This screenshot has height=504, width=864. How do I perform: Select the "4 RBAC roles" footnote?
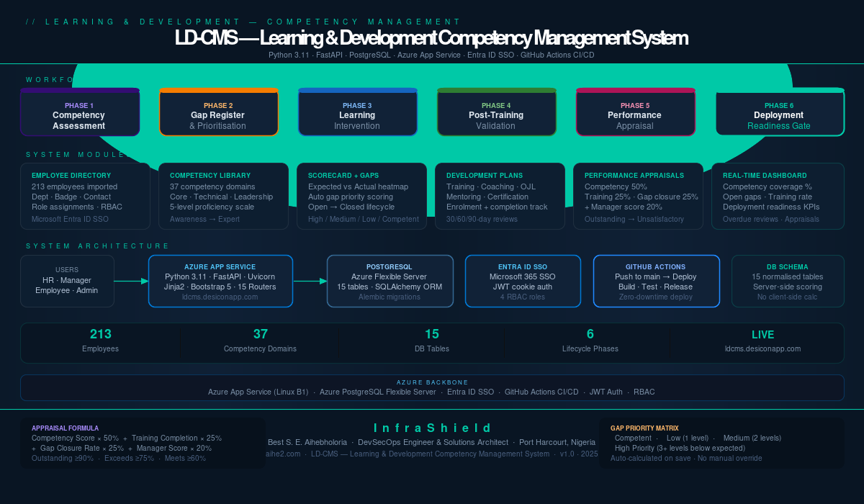(x=522, y=297)
